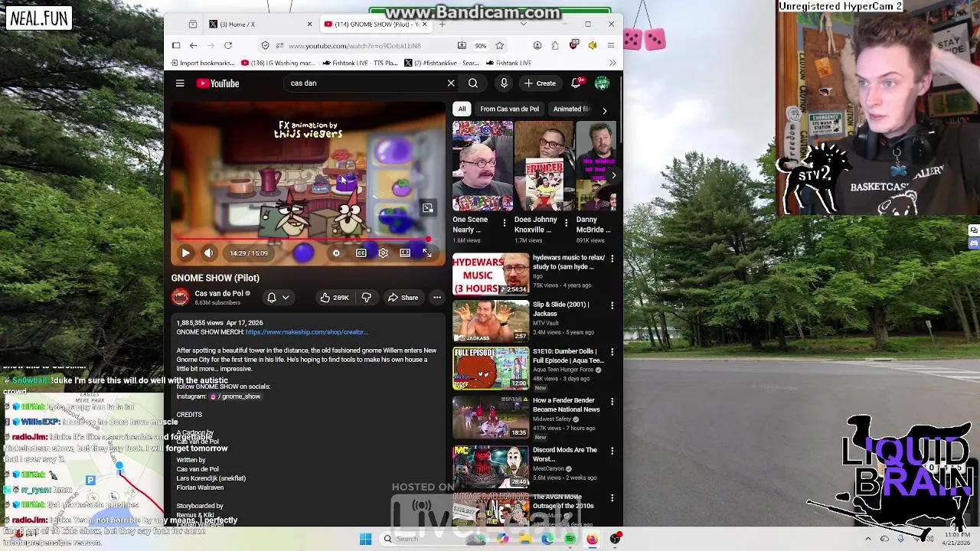Switch the player to theater mode
The image size is (980, 551).
(405, 253)
